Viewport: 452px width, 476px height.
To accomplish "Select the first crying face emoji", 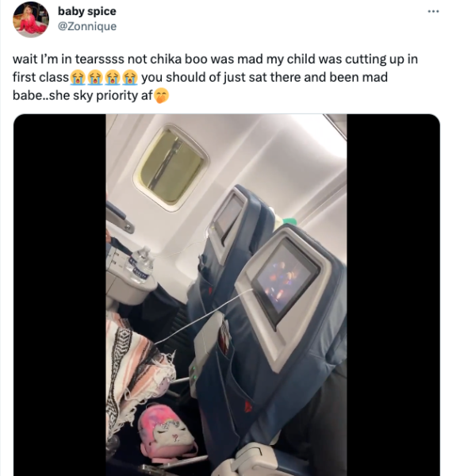I will [x=78, y=77].
